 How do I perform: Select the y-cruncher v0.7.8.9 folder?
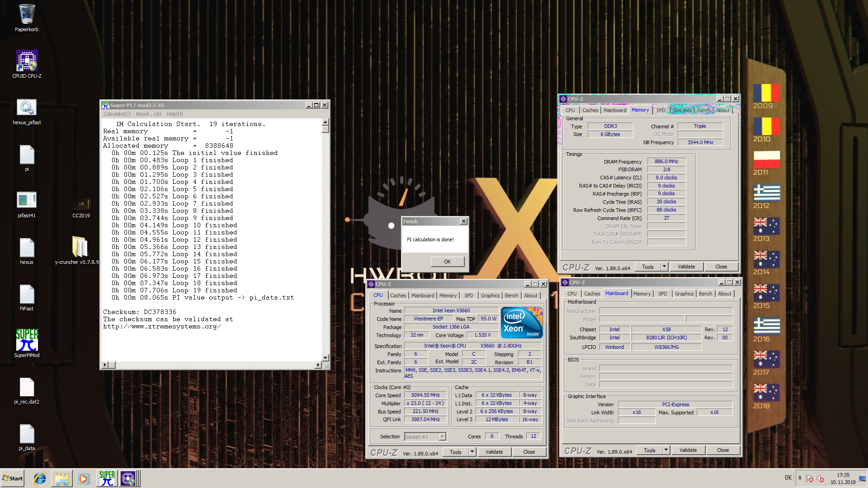pyautogui.click(x=77, y=250)
